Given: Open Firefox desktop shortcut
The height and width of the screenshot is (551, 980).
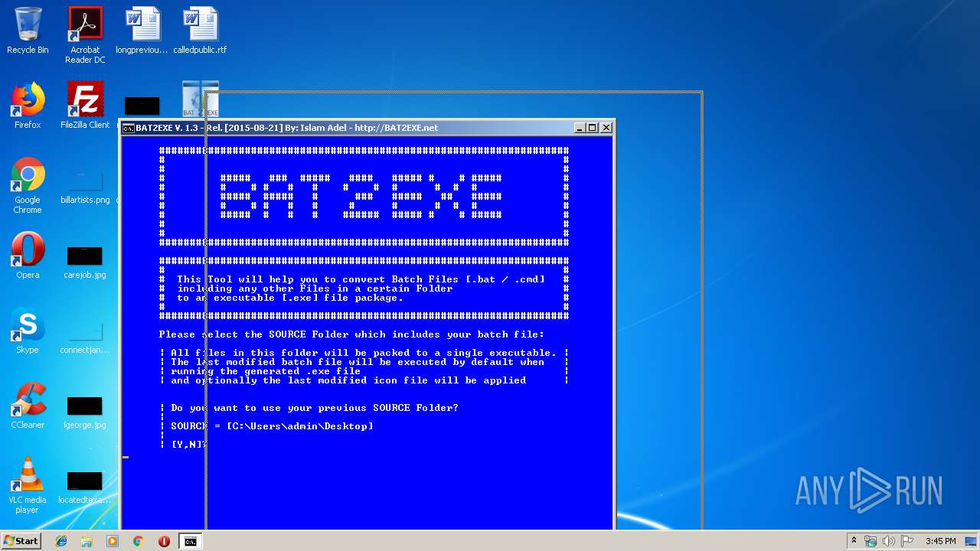Looking at the screenshot, I should coord(28,106).
